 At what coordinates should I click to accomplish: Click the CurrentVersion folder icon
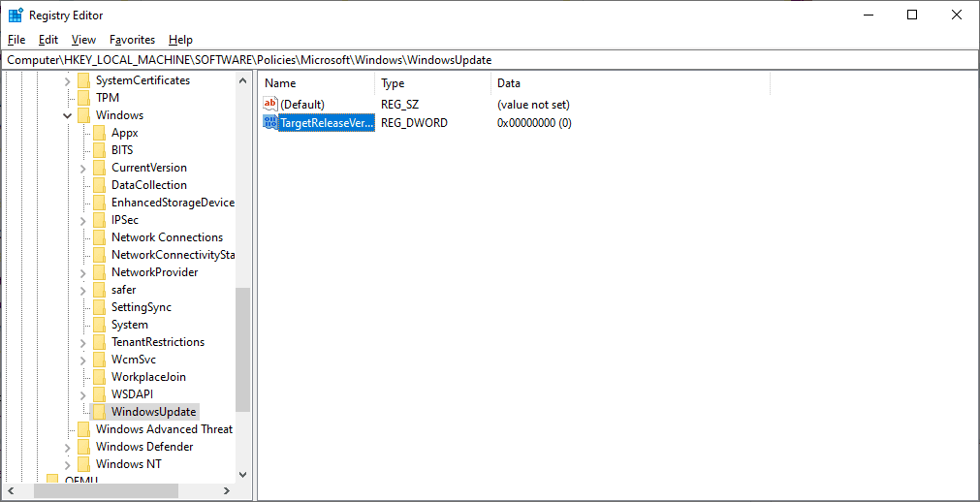(x=100, y=168)
